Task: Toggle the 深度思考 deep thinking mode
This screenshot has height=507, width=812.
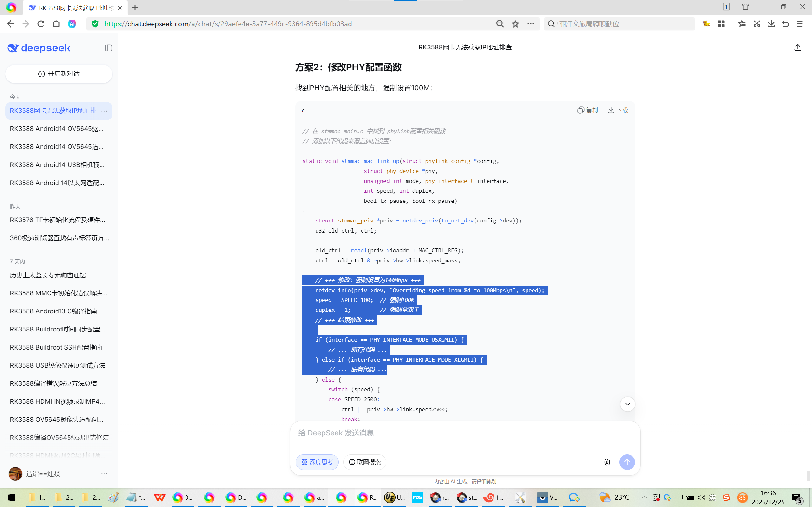Action: coord(317,462)
